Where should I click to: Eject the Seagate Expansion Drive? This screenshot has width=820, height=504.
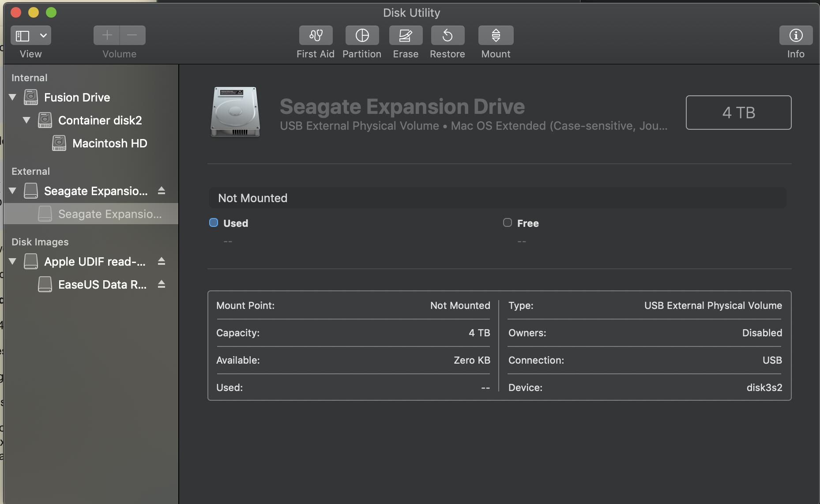pyautogui.click(x=162, y=191)
